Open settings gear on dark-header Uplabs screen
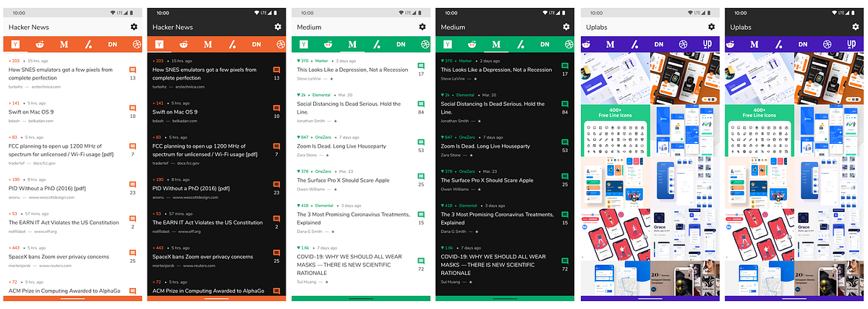This screenshot has height=309, width=868. (x=855, y=27)
